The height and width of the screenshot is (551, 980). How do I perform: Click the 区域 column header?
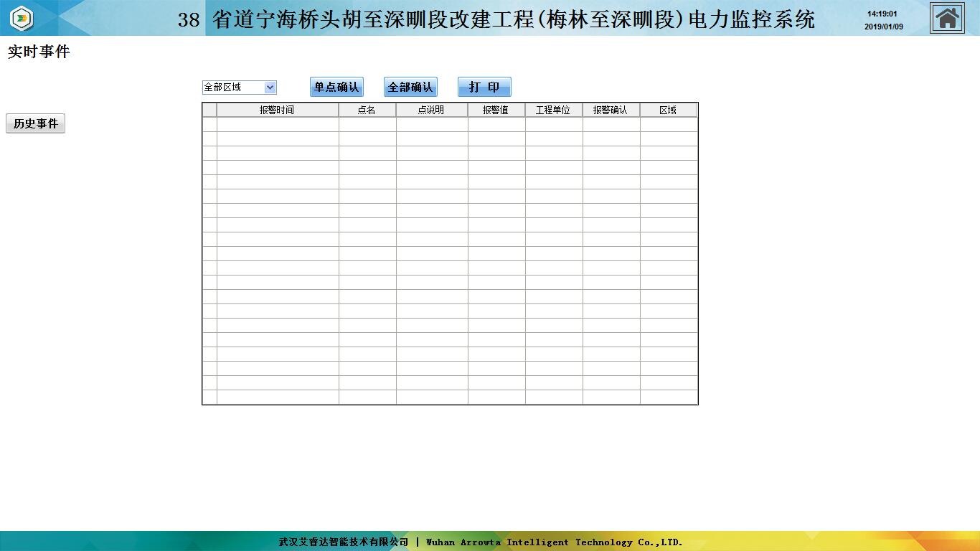668,110
